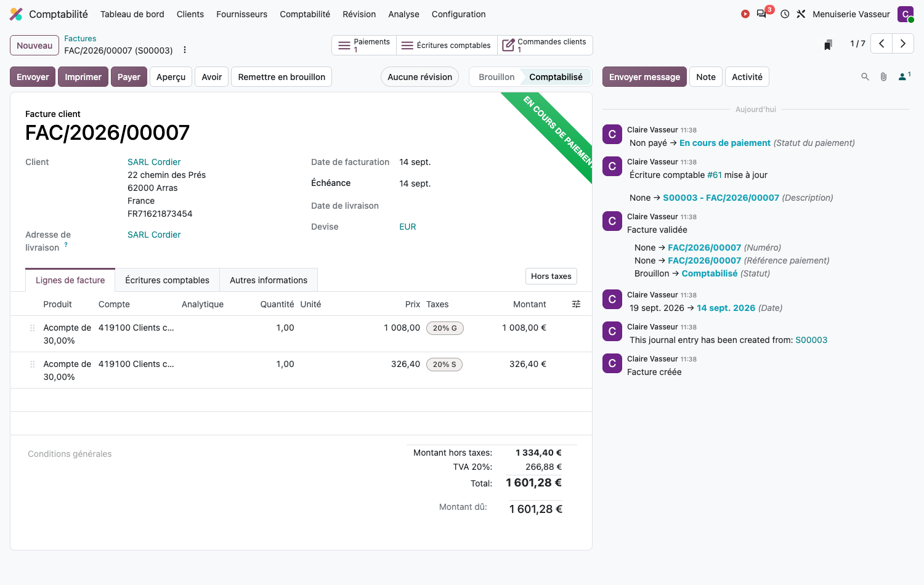Open attachments via the paperclip icon

click(883, 77)
